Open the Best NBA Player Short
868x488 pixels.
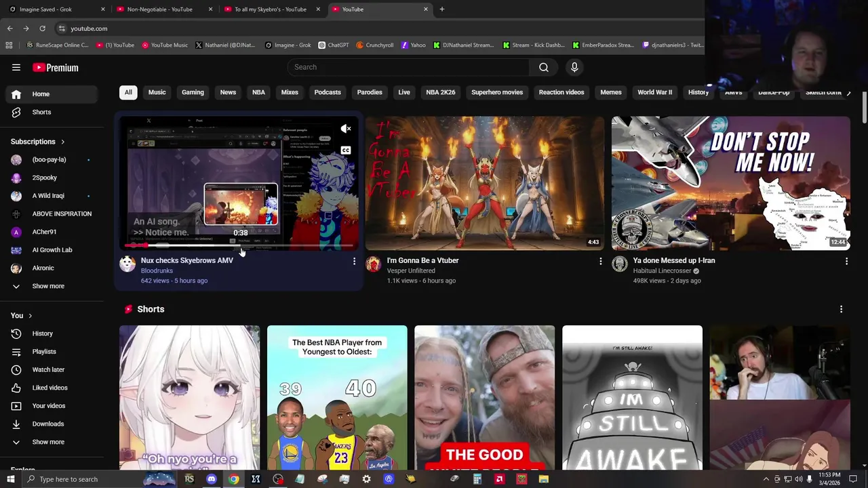(x=337, y=397)
